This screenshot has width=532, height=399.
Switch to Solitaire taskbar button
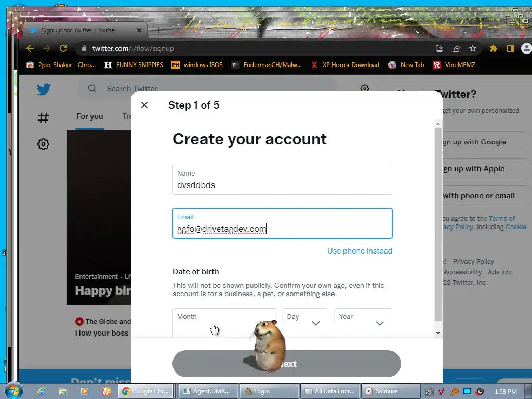point(391,391)
